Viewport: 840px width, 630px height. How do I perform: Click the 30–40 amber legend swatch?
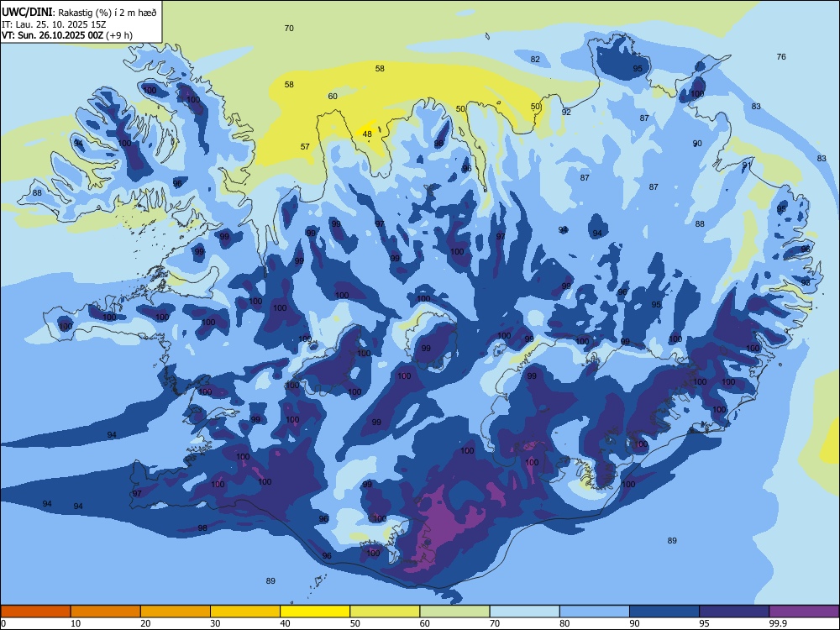(245, 612)
